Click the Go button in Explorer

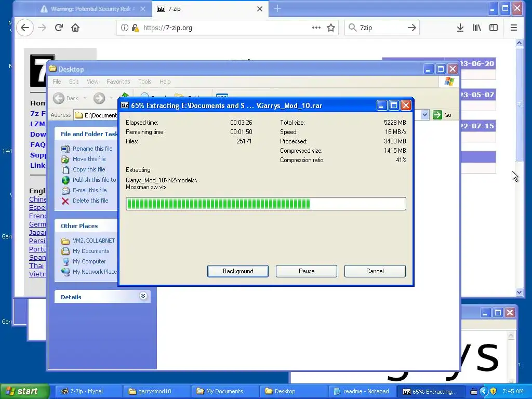[x=442, y=115]
